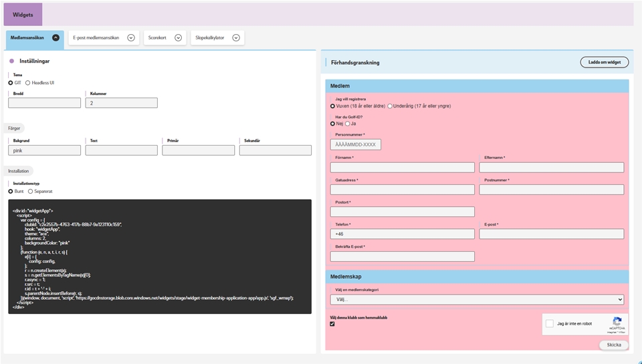Open the membership category dropdown

click(x=477, y=300)
